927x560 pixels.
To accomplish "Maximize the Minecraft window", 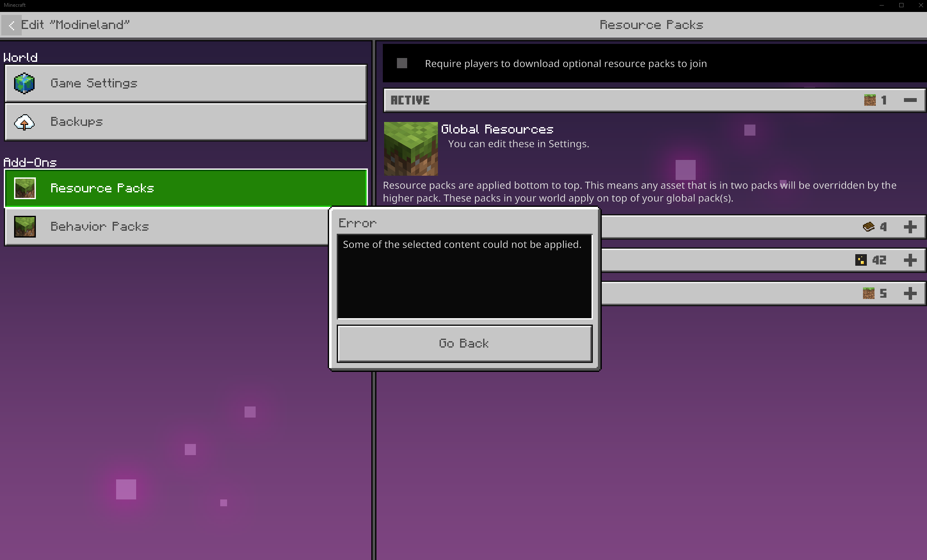I will point(901,5).
